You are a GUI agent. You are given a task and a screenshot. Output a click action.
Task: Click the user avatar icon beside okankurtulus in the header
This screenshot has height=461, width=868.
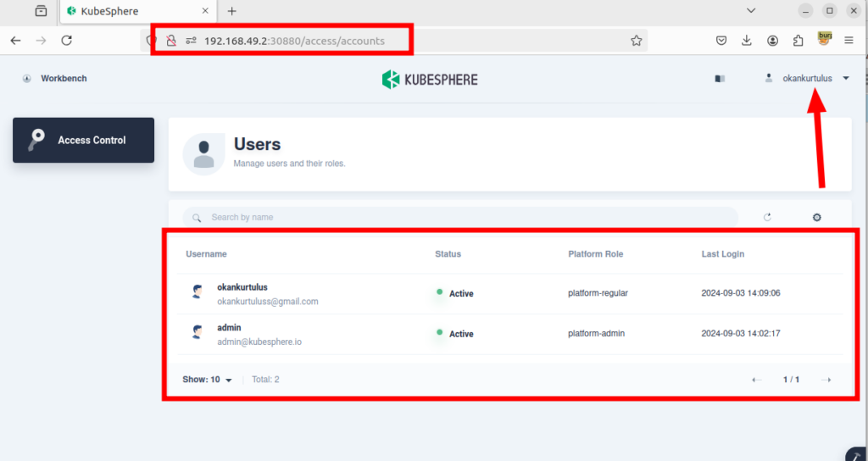pos(768,78)
